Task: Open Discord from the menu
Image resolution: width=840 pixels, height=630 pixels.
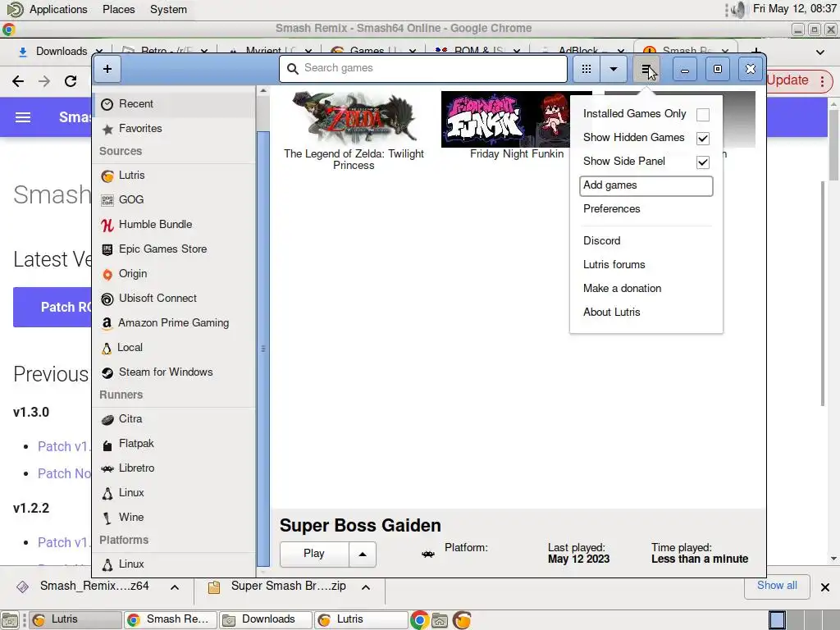Action: [x=646, y=241]
